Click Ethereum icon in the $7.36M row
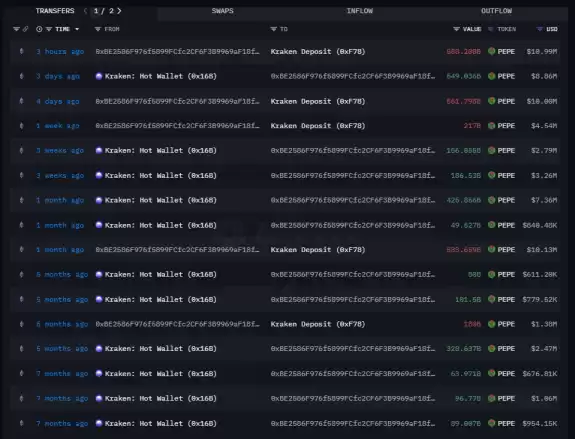 click(22, 200)
